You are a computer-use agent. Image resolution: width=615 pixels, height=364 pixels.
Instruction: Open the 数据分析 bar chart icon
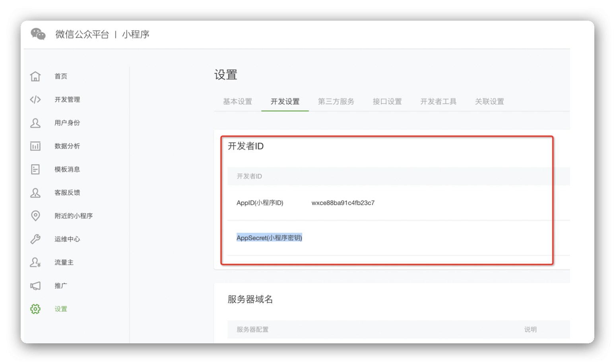point(35,146)
